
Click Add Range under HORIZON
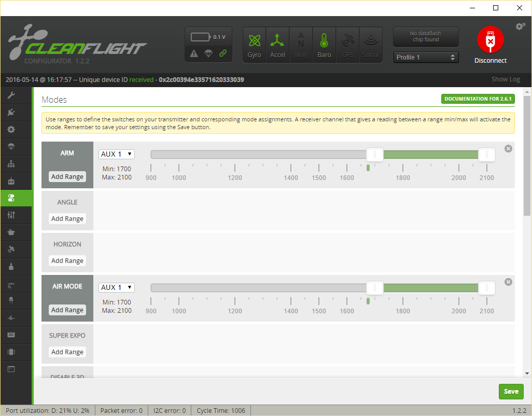[67, 260]
